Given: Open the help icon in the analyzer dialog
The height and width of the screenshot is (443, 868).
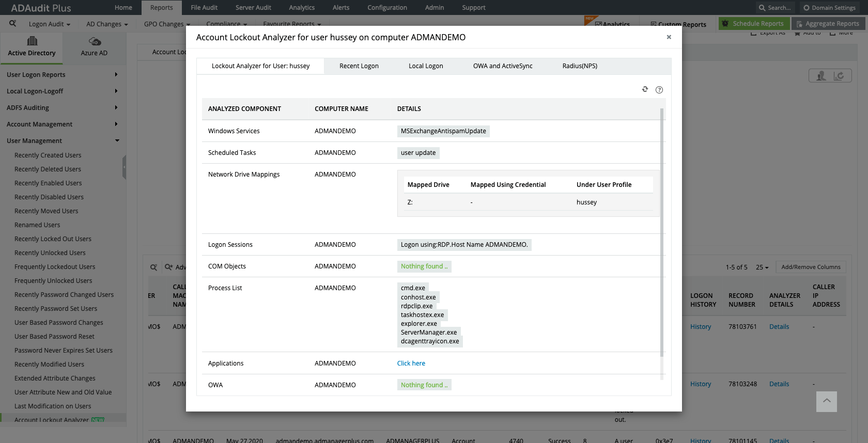Looking at the screenshot, I should [659, 90].
